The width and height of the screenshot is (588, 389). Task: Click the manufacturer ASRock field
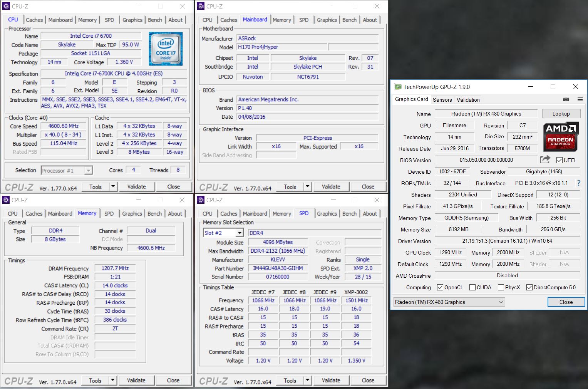coord(307,38)
